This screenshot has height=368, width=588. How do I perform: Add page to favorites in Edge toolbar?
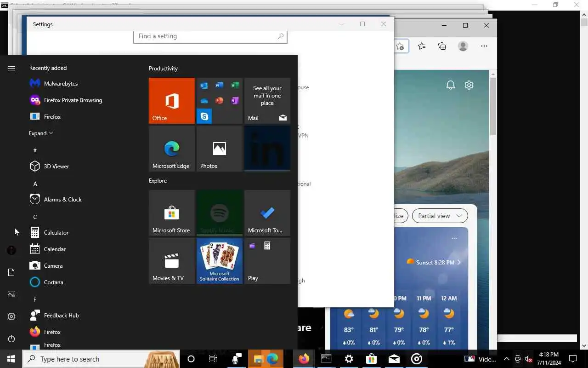pyautogui.click(x=400, y=46)
